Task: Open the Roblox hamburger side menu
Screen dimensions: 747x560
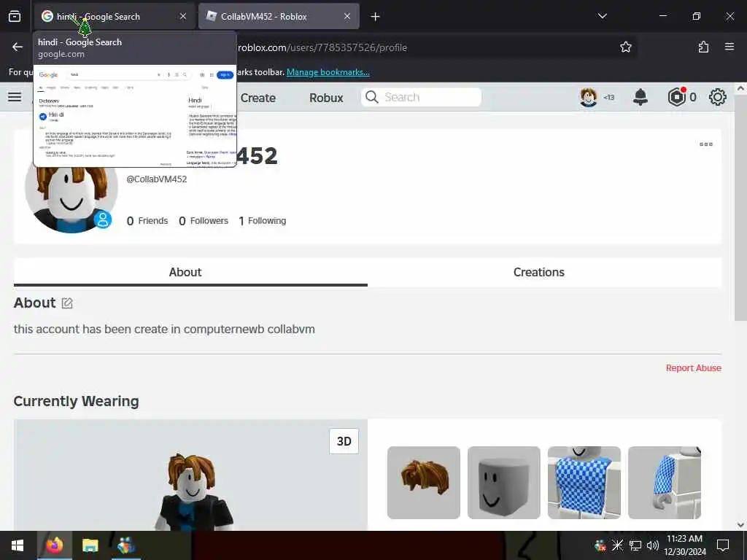Action: click(15, 97)
